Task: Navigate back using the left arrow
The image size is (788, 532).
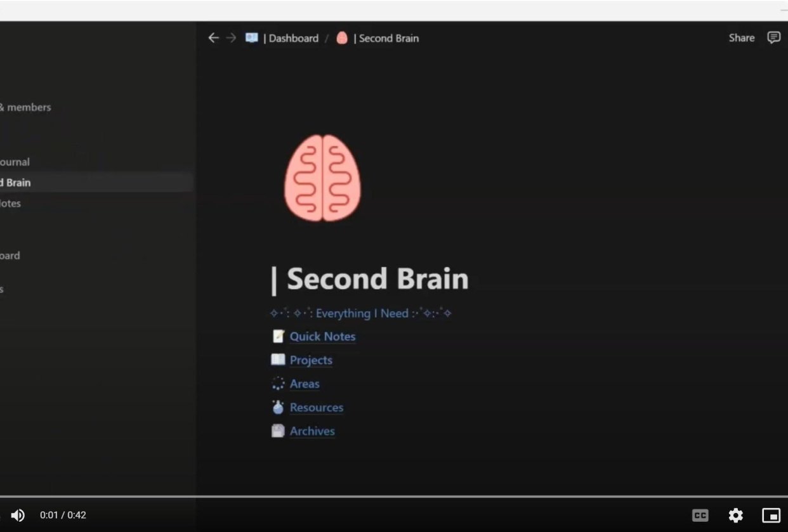Action: (x=214, y=38)
